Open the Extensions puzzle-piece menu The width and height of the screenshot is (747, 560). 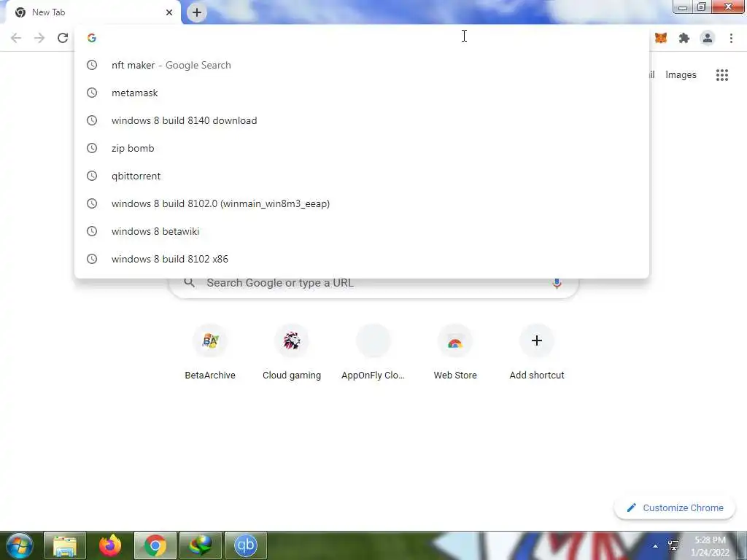tap(684, 38)
